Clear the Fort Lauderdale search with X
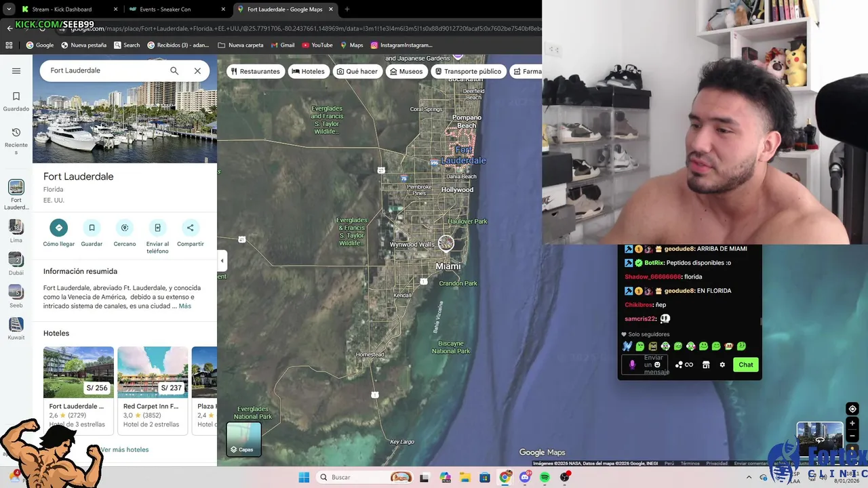This screenshot has width=868, height=488. pyautogui.click(x=197, y=70)
